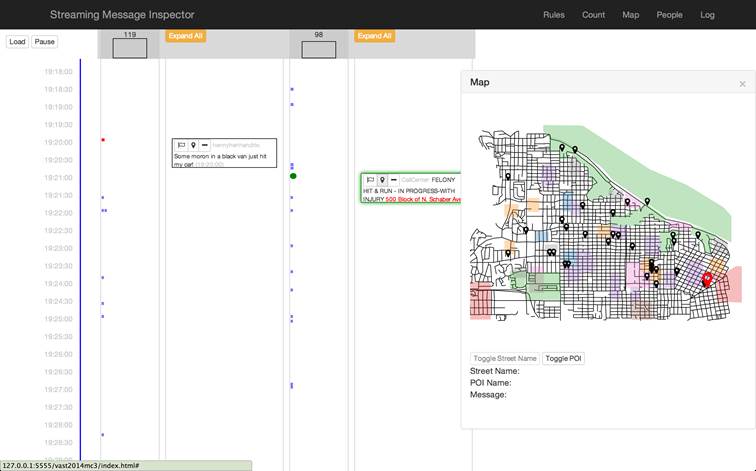Open the '500 Block of N. Schaber Ave' link
This screenshot has height=471, width=756.
pos(423,199)
